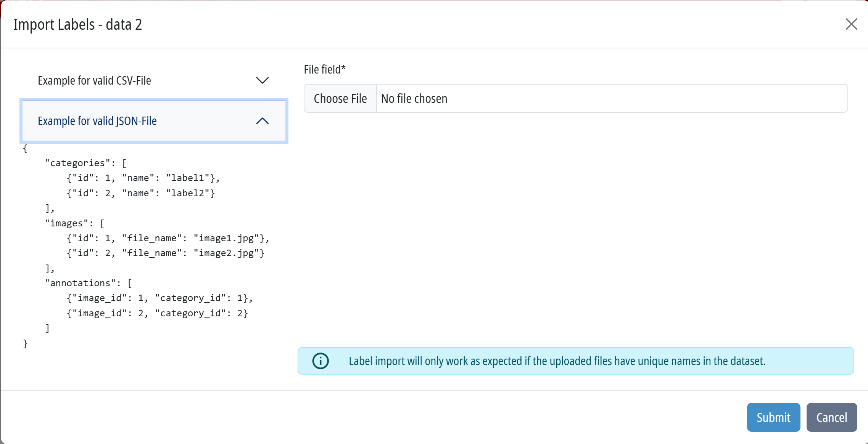Click the Choose File button
Viewport: 868px width, 444px height.
click(x=340, y=98)
